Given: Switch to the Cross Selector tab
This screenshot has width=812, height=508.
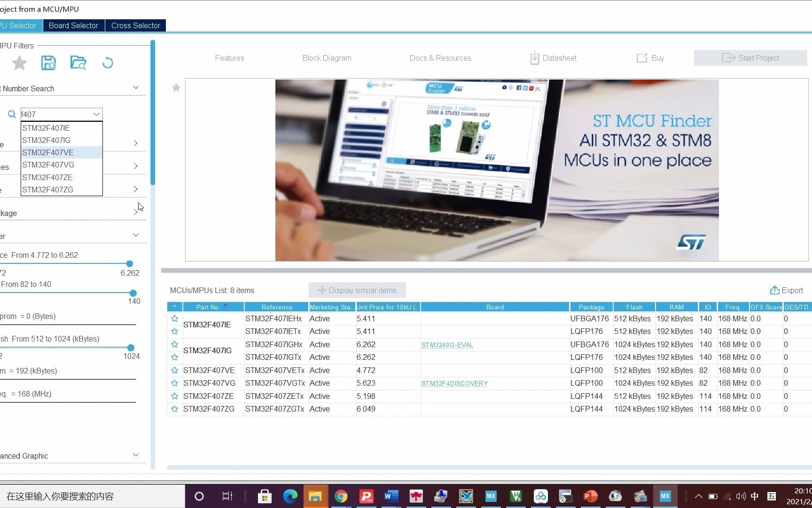Looking at the screenshot, I should point(136,25).
